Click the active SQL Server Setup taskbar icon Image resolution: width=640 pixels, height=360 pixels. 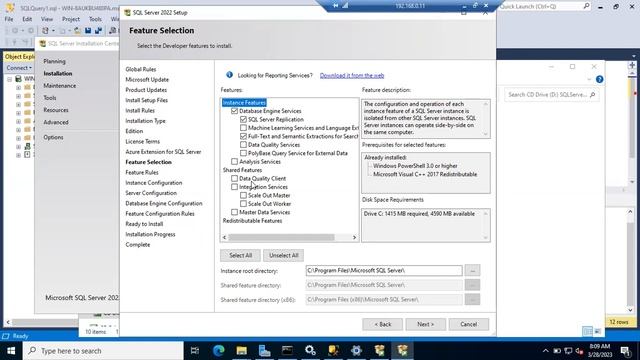point(402,351)
